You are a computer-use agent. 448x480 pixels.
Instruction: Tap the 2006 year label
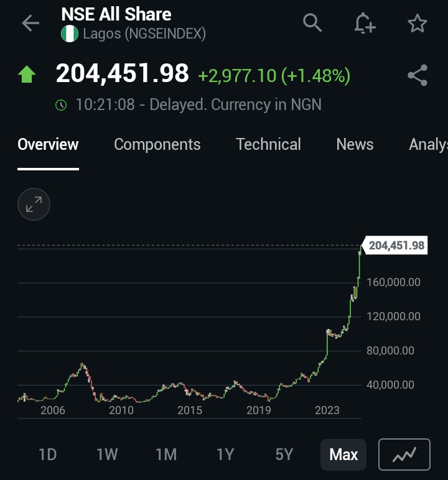pyautogui.click(x=53, y=410)
